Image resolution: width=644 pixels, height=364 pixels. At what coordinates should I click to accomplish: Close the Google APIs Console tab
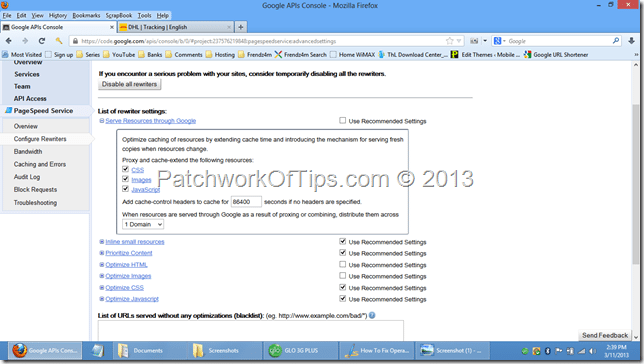pyautogui.click(x=112, y=27)
